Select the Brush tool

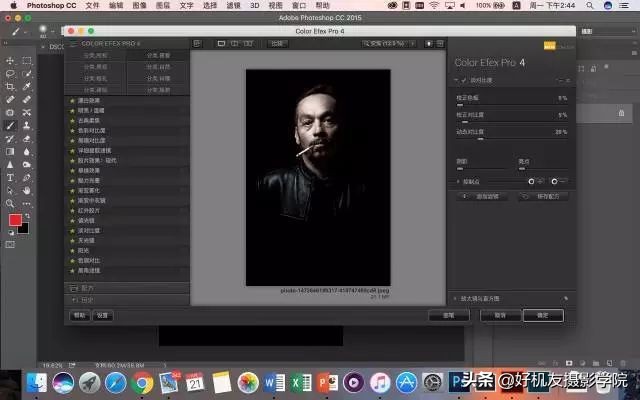[x=10, y=125]
